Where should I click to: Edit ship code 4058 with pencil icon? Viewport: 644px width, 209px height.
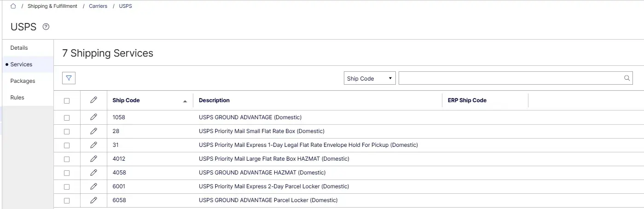click(x=94, y=173)
